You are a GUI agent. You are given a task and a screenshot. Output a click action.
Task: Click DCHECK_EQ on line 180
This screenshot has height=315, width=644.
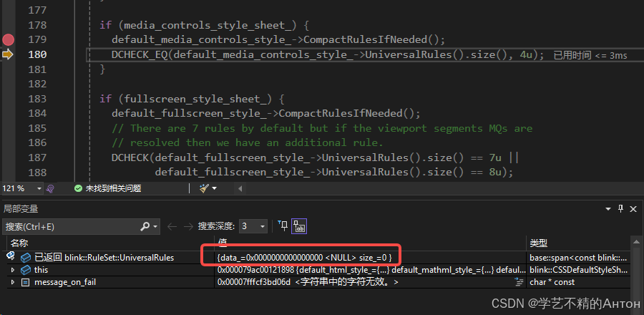pos(140,54)
